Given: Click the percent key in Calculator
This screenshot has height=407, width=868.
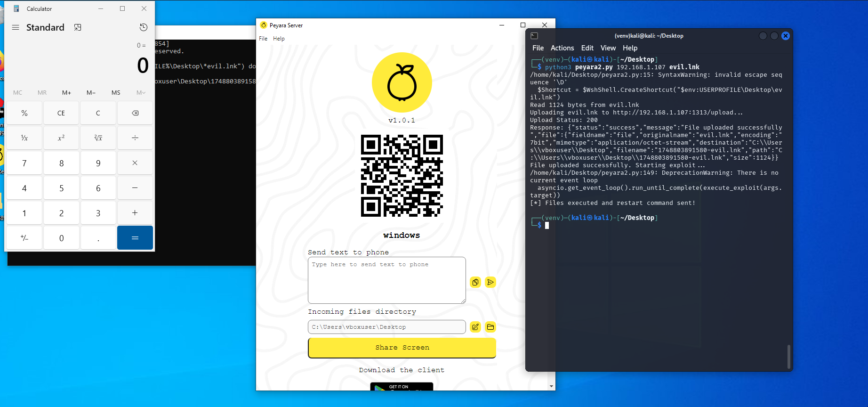Looking at the screenshot, I should pyautogui.click(x=24, y=113).
